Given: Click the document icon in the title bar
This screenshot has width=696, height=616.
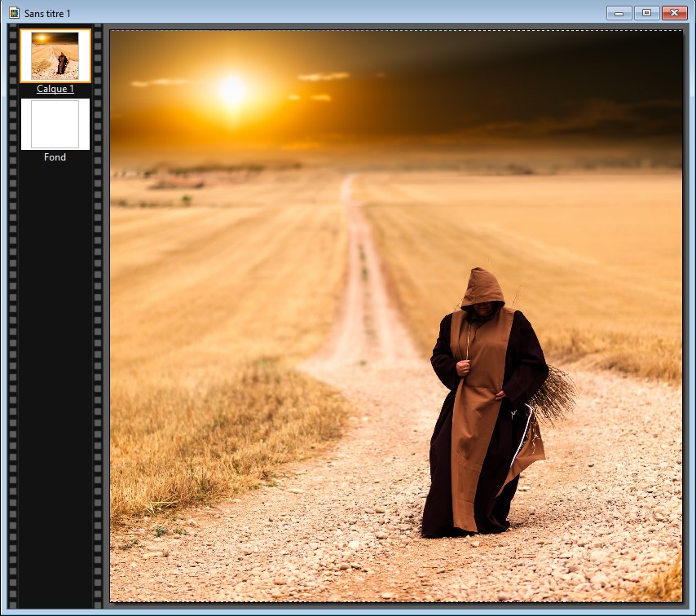Looking at the screenshot, I should (14, 14).
